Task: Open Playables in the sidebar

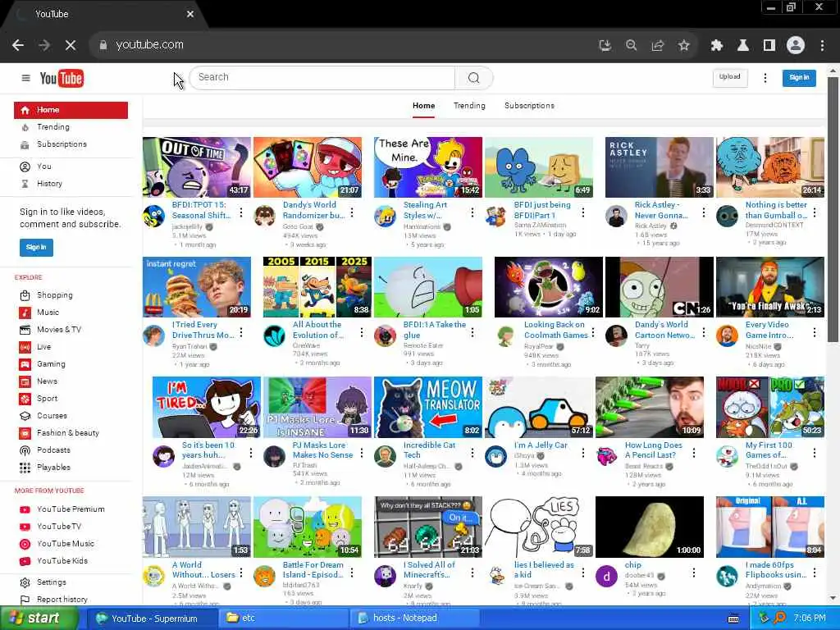Action: [x=71, y=467]
